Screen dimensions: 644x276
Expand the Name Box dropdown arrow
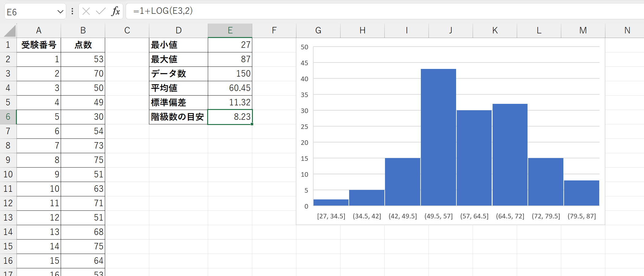[x=60, y=12]
